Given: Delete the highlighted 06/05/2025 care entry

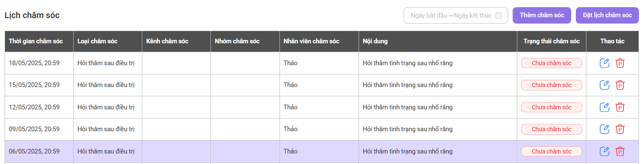Looking at the screenshot, I should [x=620, y=151].
